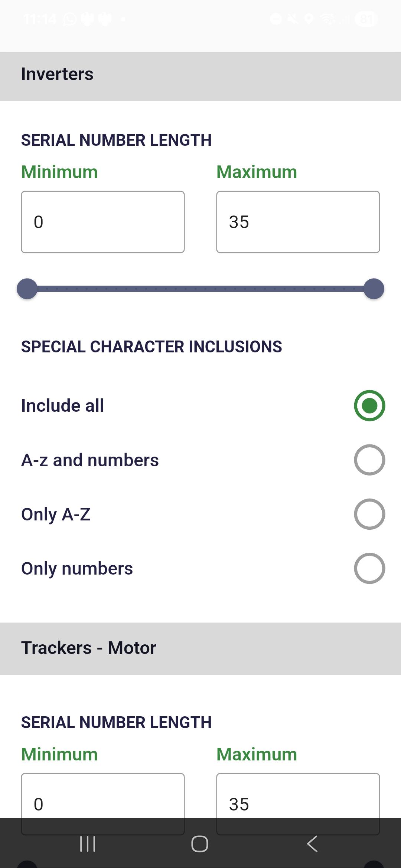Open the recent apps navigation button
The width and height of the screenshot is (401, 868).
pos(88,844)
